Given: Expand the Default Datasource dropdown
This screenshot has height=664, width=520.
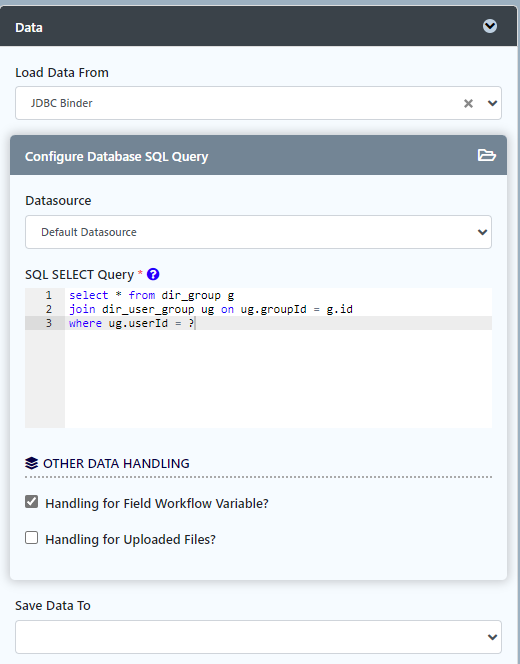Looking at the screenshot, I should 258,232.
